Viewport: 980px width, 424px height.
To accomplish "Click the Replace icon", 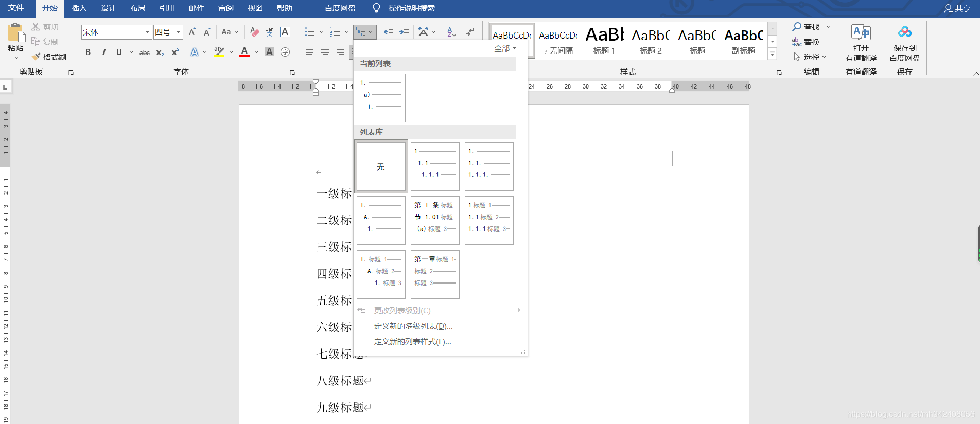I will coord(797,42).
